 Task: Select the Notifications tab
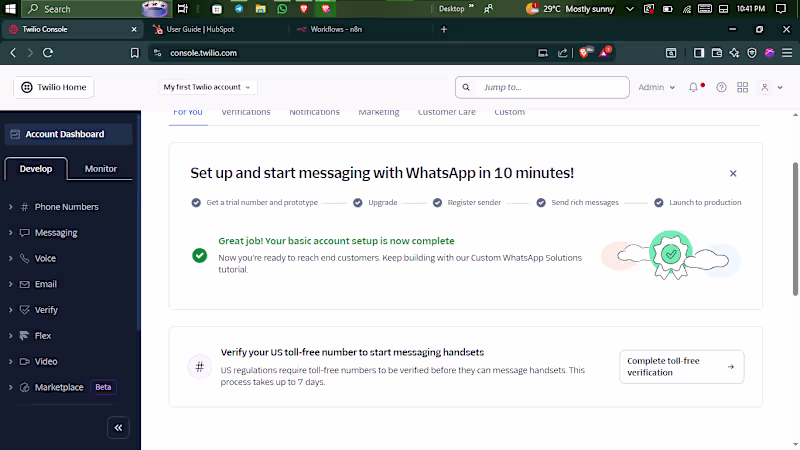[314, 112]
